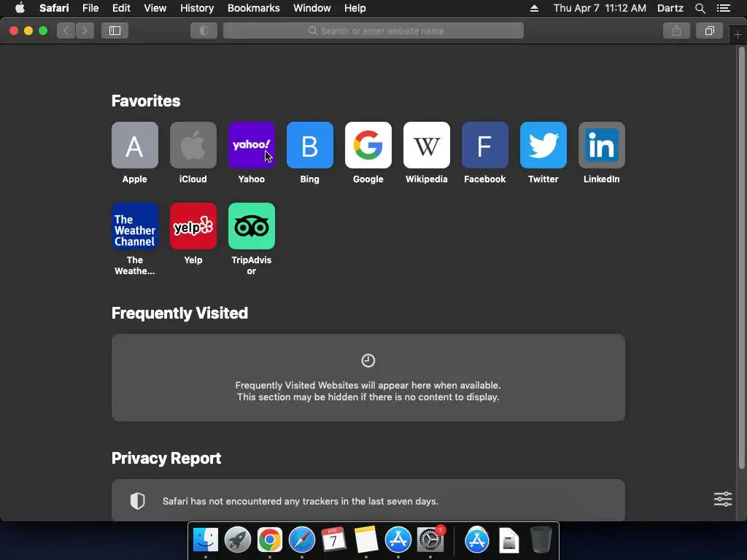Open the iCloud favorite tile
This screenshot has width=747, height=560.
(193, 145)
